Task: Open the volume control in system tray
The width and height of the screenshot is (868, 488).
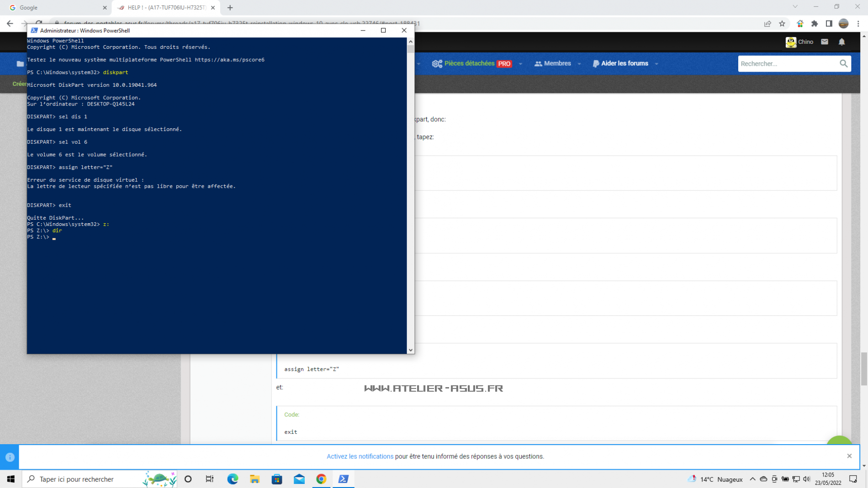Action: tap(807, 479)
